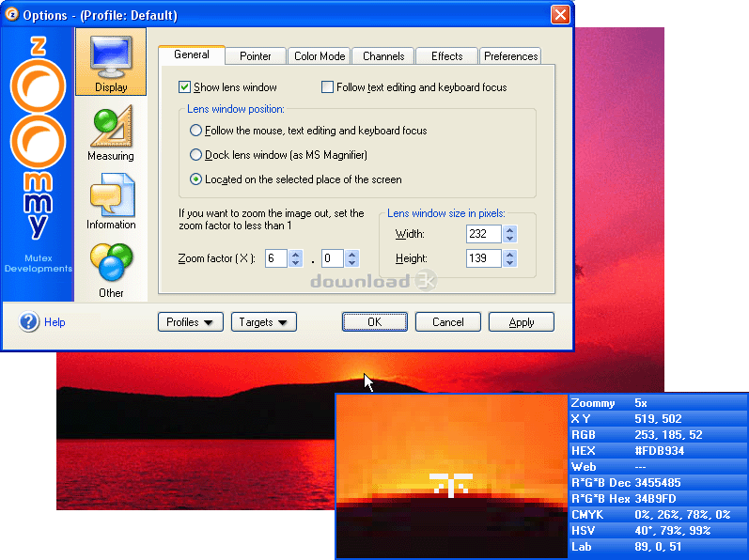Open the Profiles dropdown menu
This screenshot has height=560, width=749.
click(x=190, y=322)
